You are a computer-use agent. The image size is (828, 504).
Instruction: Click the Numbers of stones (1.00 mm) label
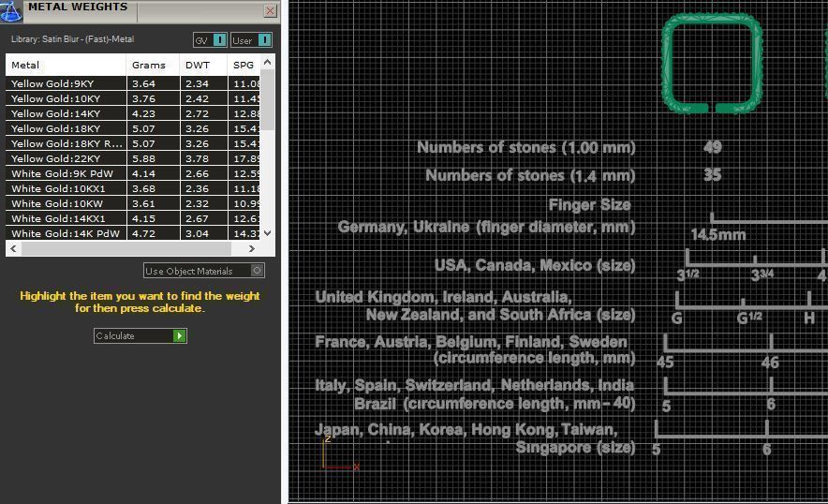pyautogui.click(x=526, y=147)
